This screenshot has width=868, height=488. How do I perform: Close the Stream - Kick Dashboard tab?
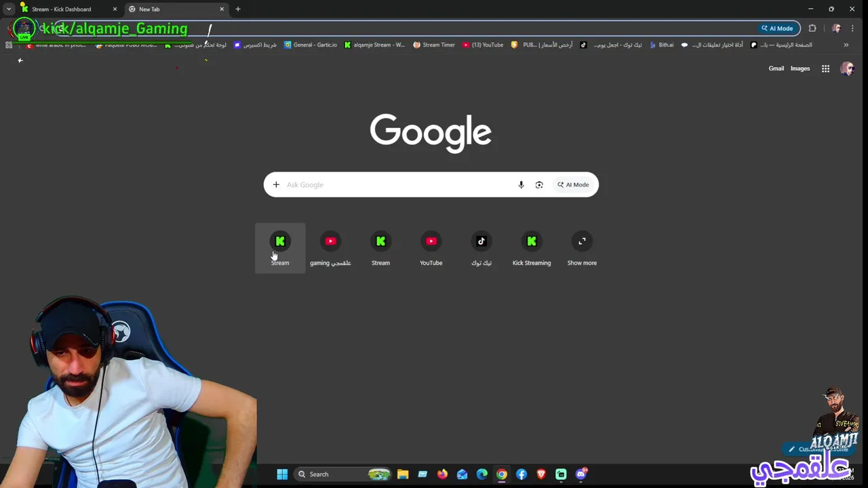tap(115, 9)
